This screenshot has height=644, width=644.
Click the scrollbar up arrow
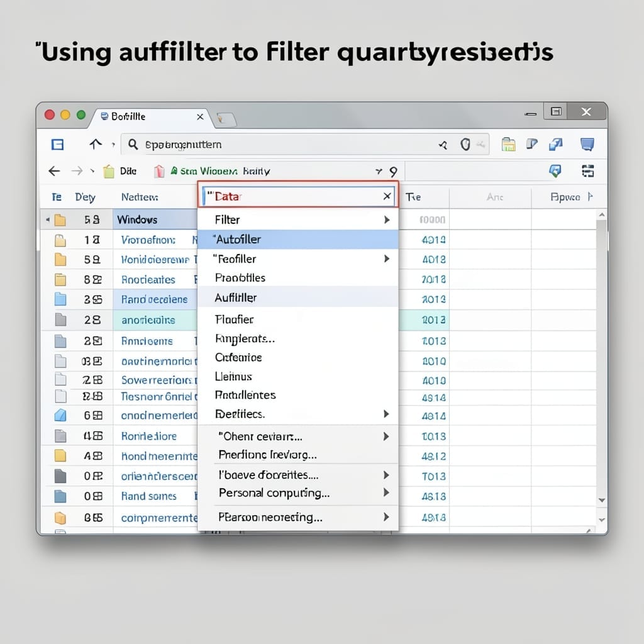[x=602, y=215]
